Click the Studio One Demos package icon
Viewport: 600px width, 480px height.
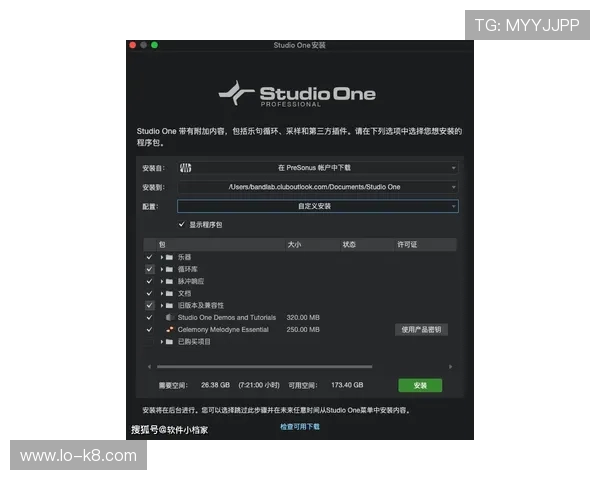[170, 317]
